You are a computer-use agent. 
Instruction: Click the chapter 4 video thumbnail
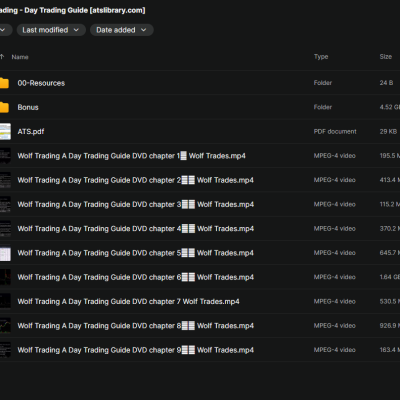[x=5, y=229]
